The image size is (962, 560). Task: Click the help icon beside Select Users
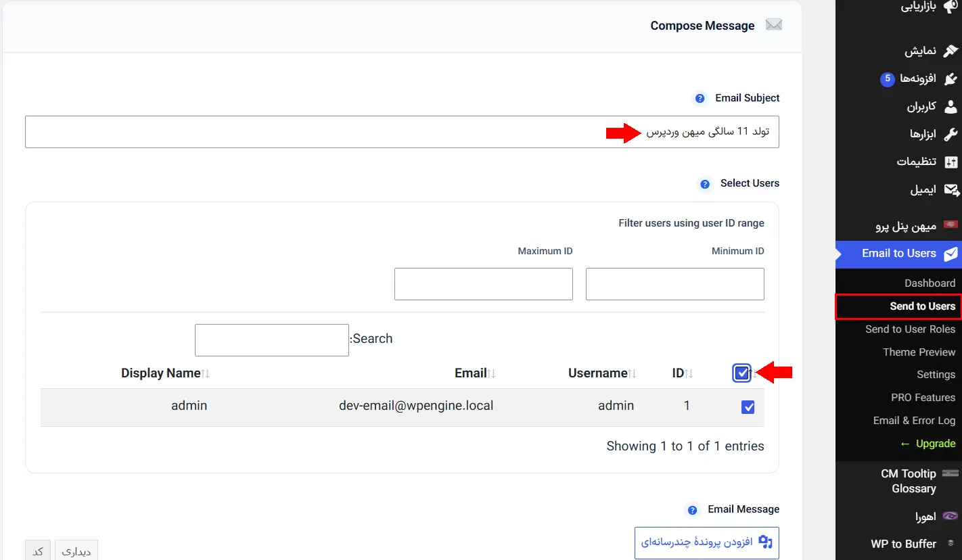(705, 184)
